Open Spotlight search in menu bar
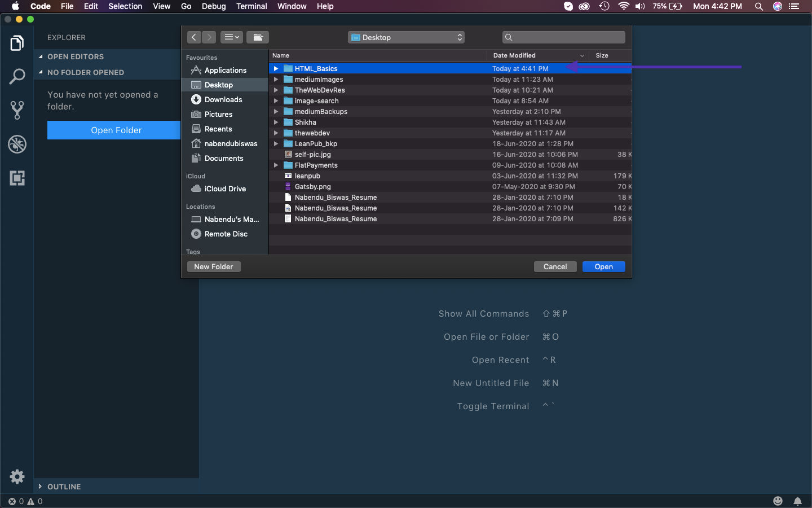 759,6
